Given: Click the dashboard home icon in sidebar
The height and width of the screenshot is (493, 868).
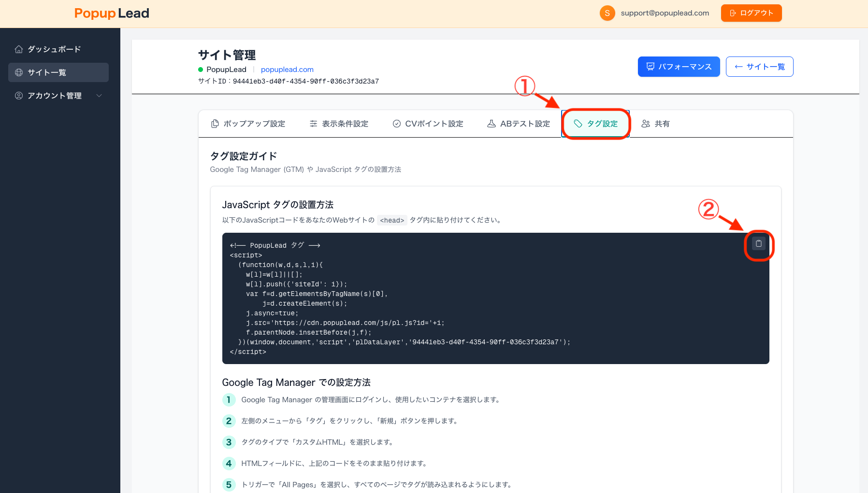Looking at the screenshot, I should tap(18, 49).
